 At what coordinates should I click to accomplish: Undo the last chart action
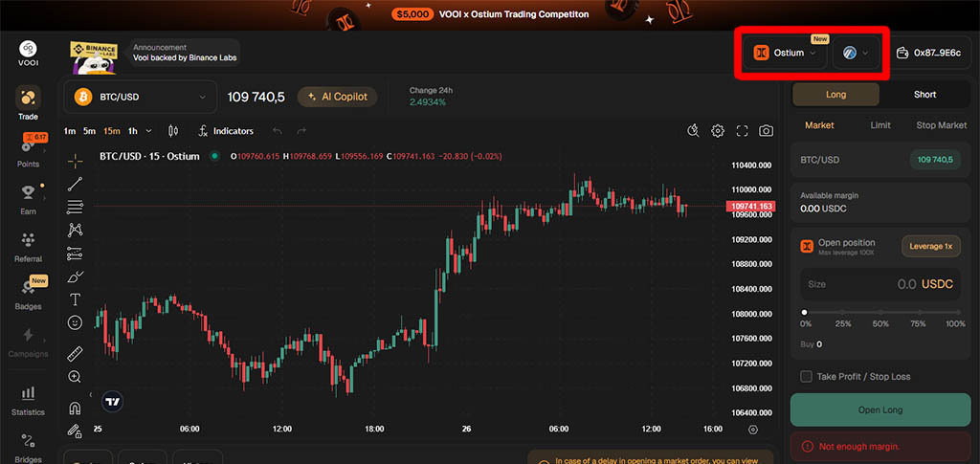click(278, 131)
